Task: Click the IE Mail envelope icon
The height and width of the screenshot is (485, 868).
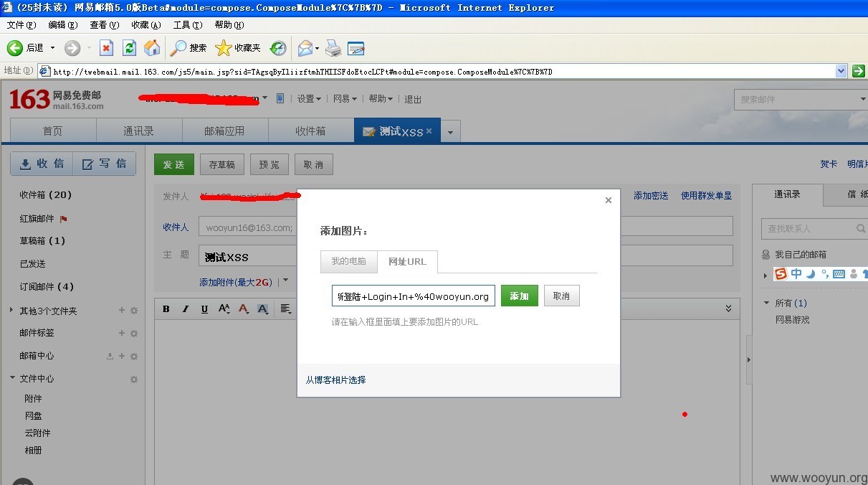Action: (305, 48)
